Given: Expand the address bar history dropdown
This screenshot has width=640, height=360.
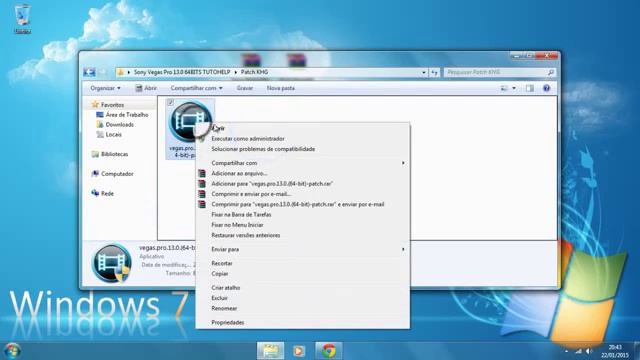Looking at the screenshot, I should 424,72.
